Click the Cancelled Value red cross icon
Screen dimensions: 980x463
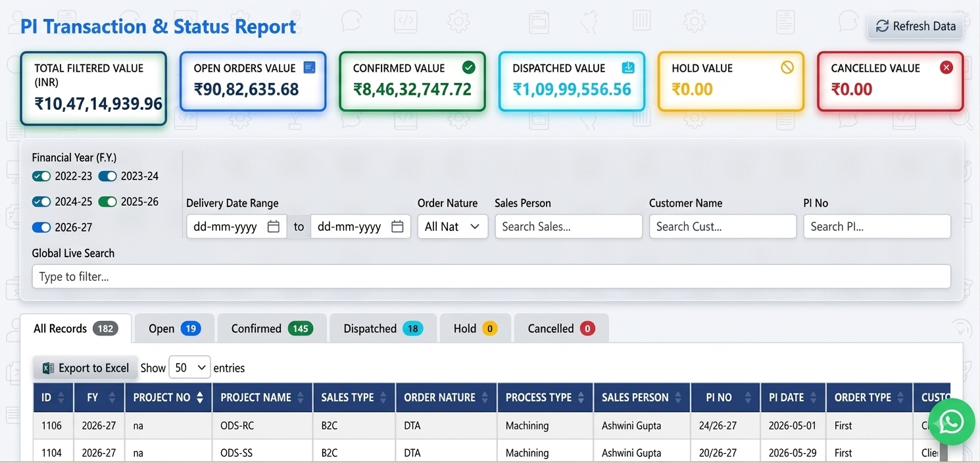946,67
